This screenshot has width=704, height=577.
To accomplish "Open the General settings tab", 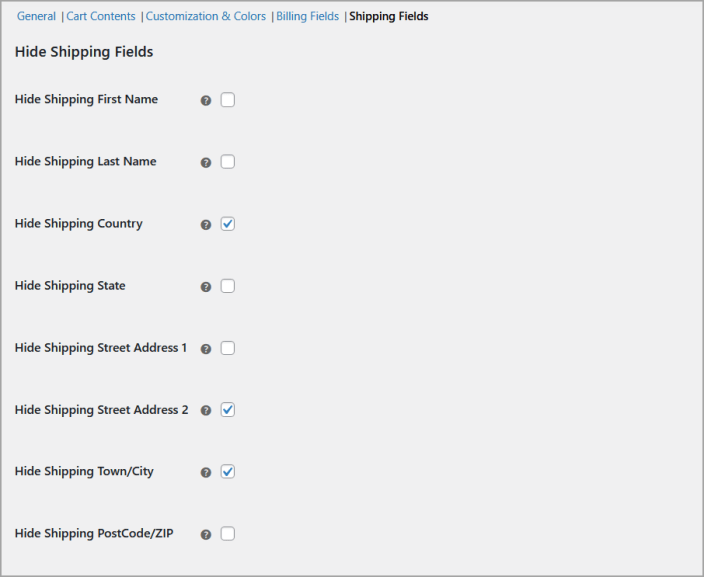I will click(36, 17).
